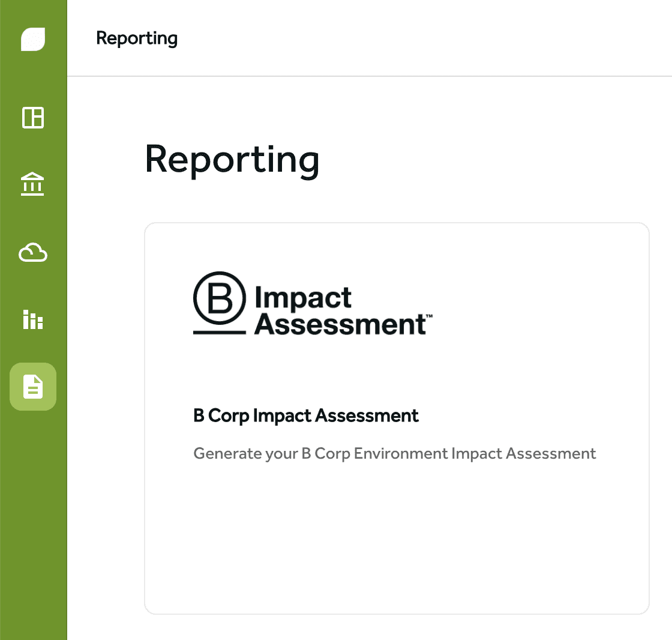The height and width of the screenshot is (640, 672).
Task: Click the B Impact Assessment logo
Action: pos(313,304)
